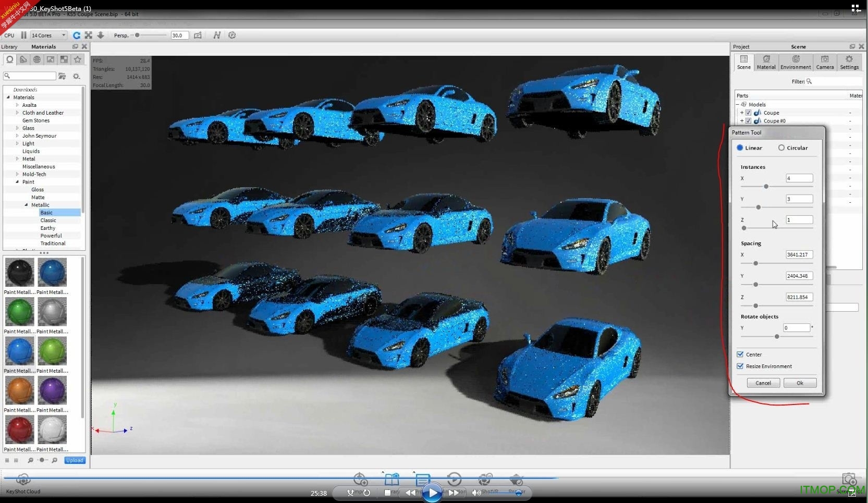
Task: Select the Classic metallic paint item
Action: click(48, 220)
